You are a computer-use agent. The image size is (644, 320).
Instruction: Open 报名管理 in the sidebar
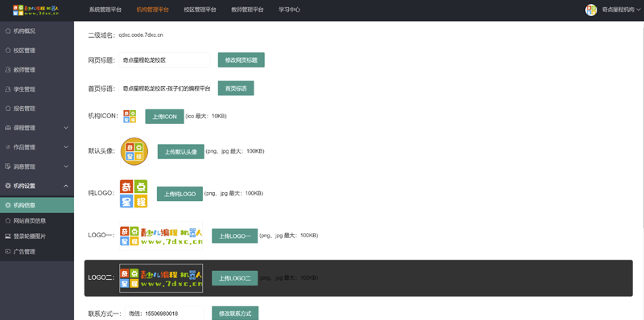(37, 109)
